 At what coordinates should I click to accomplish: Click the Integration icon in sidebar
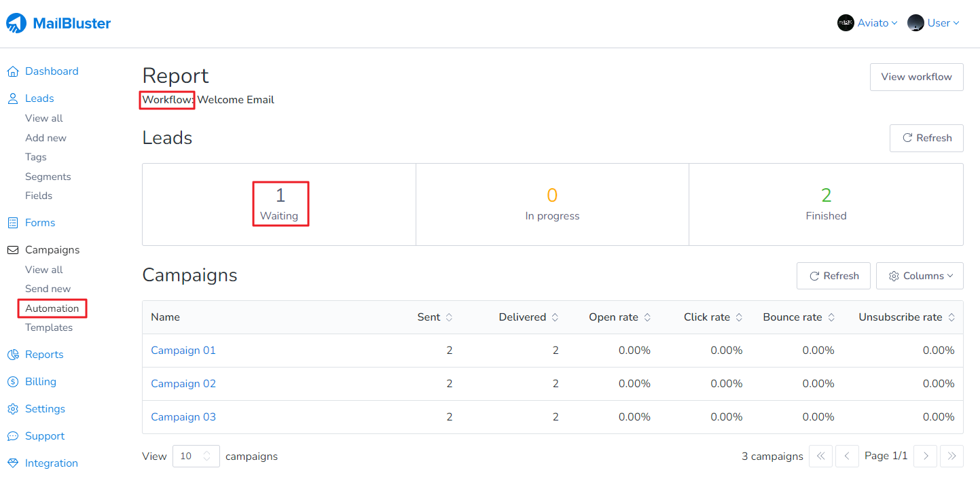tap(13, 463)
